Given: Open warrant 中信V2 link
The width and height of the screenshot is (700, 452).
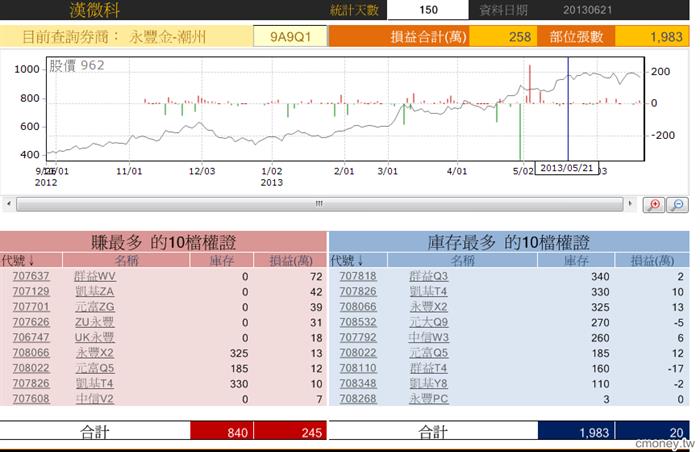Looking at the screenshot, I should [95, 399].
